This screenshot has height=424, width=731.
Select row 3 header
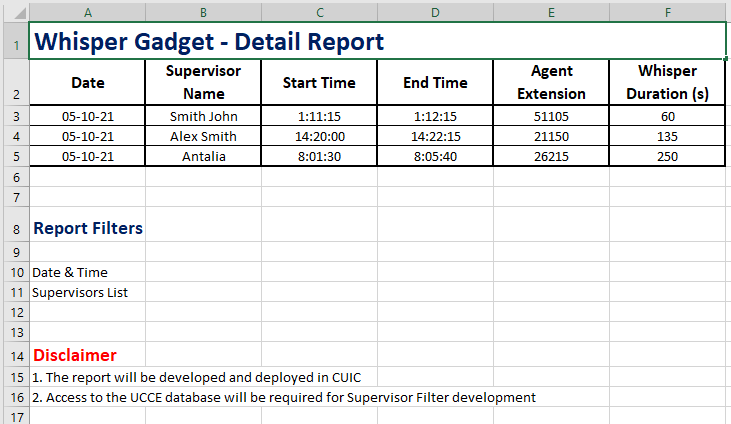click(15, 116)
